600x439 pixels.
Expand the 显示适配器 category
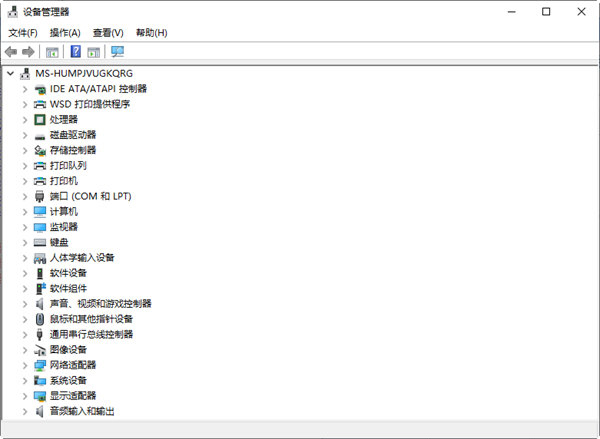click(x=25, y=396)
